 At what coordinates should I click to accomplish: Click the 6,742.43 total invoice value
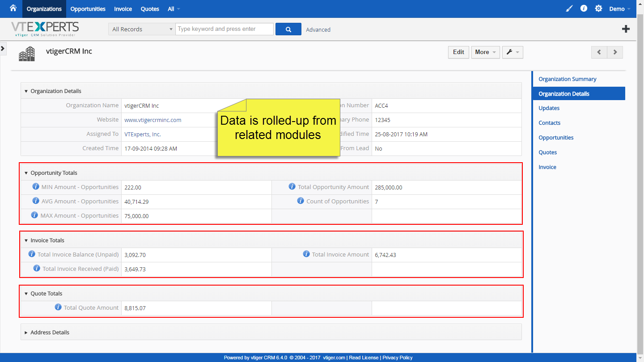[x=386, y=255]
